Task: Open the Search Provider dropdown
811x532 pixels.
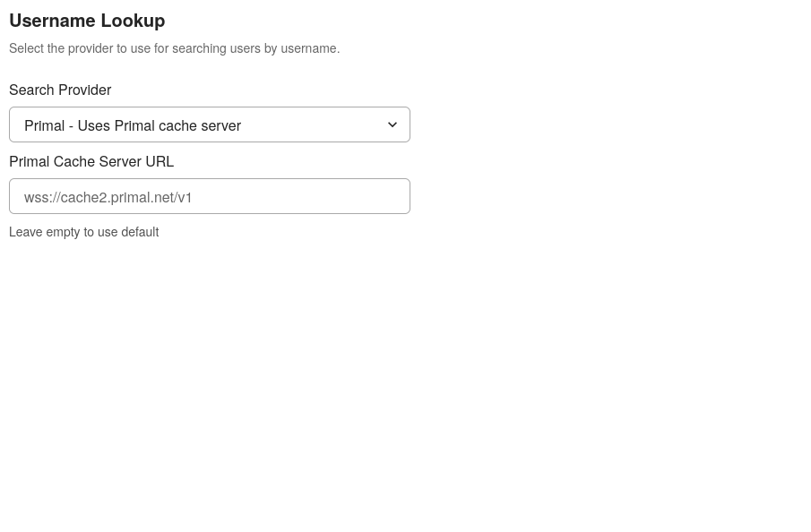Action: point(209,124)
